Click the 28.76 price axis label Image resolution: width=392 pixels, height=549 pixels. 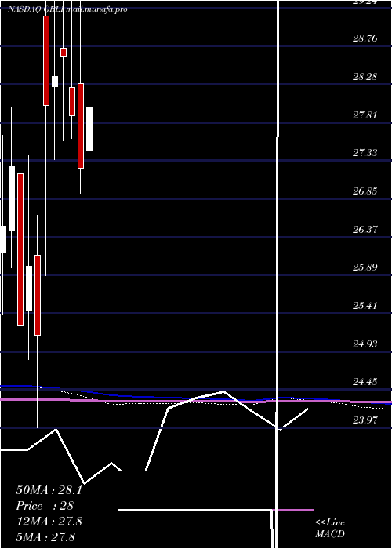pyautogui.click(x=365, y=38)
